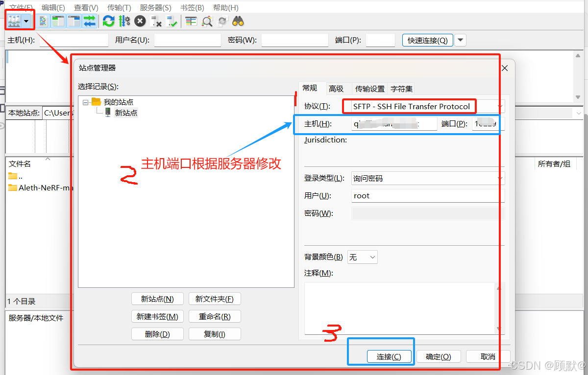
Task: Select the Aleth-NeRF-ma folder row
Action: tap(40, 187)
